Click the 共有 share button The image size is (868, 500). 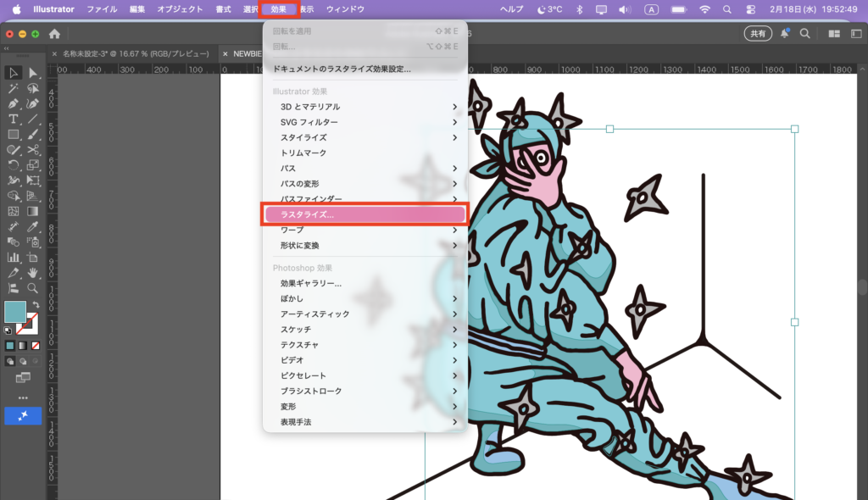click(757, 34)
